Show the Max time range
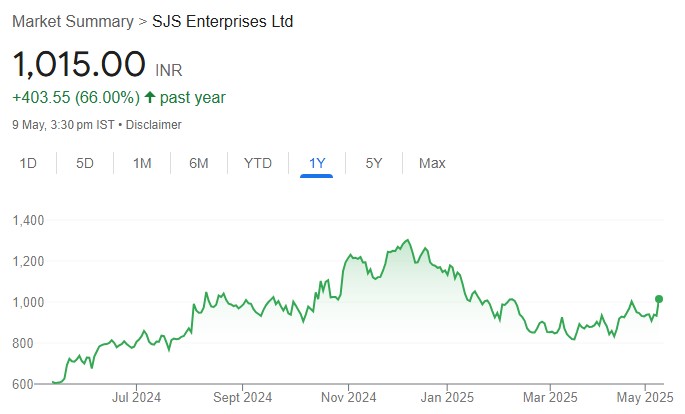 pos(432,163)
